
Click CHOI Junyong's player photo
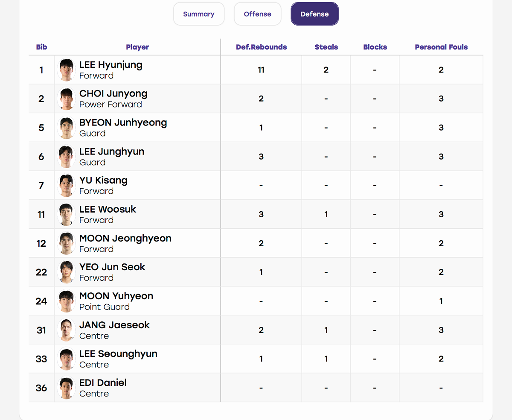click(67, 99)
